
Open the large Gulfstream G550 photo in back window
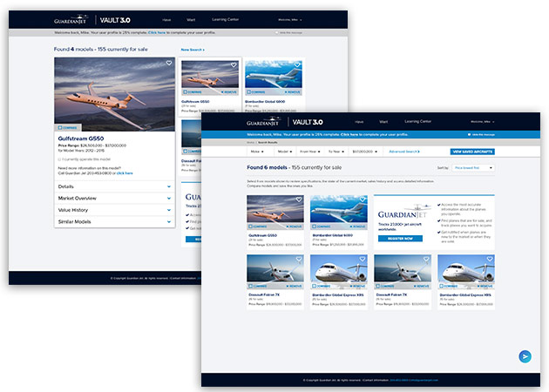(114, 94)
